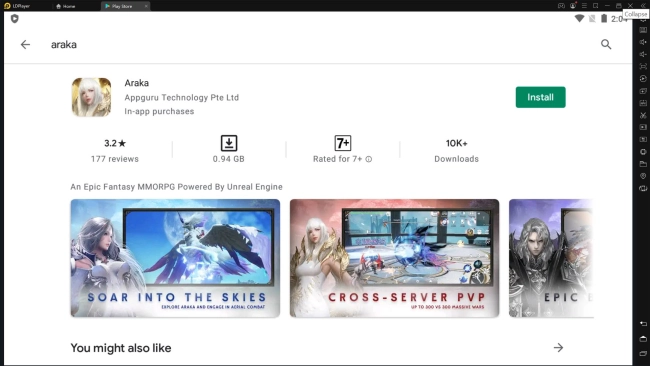Click the LDPlayer logo in the title bar
The width and height of the screenshot is (650, 366).
[x=7, y=6]
